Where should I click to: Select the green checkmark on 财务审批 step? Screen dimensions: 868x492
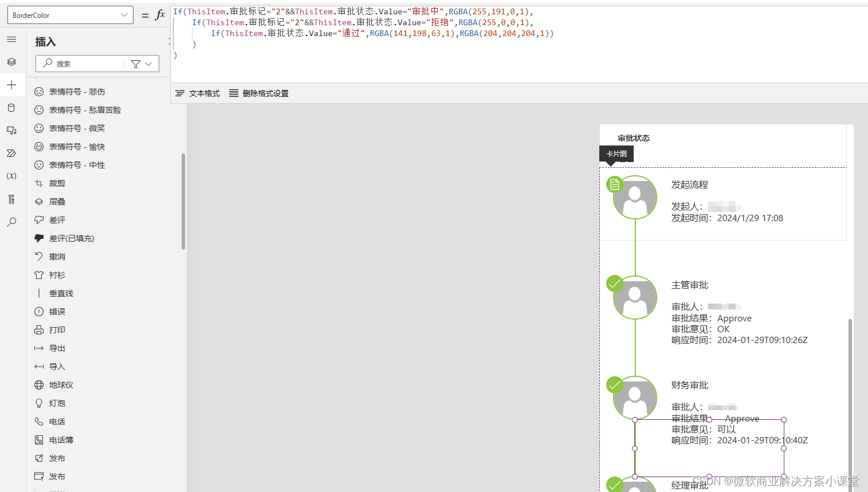click(x=615, y=384)
